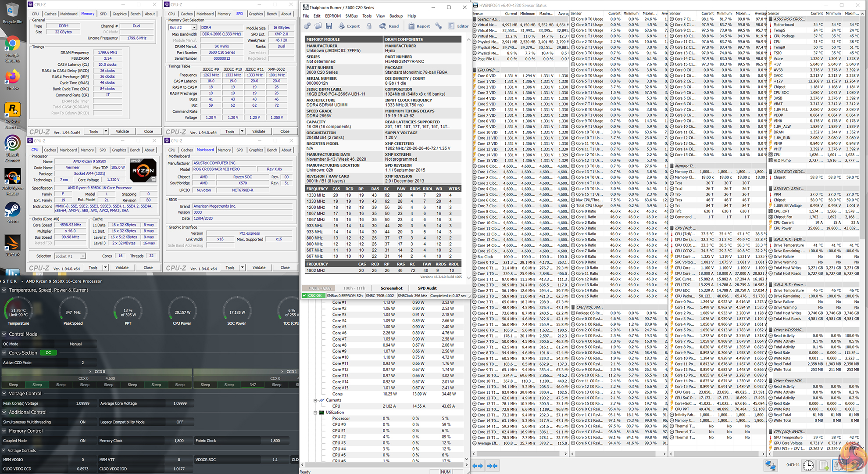Click the wrench icon in Thaiphoon toolbar
Viewport: 868px width, 474px height.
[439, 26]
